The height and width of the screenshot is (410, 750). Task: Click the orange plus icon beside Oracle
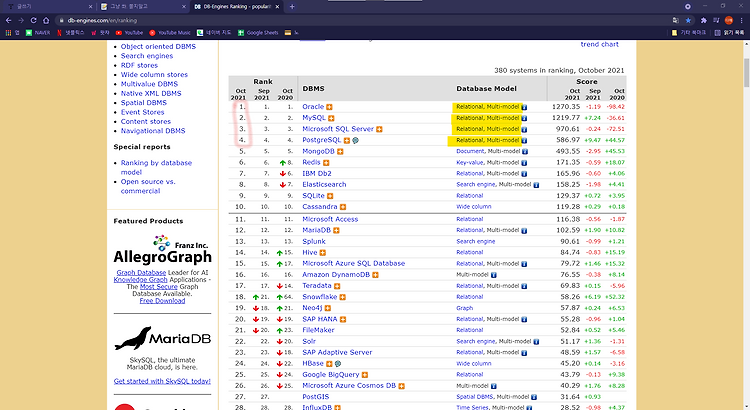329,107
